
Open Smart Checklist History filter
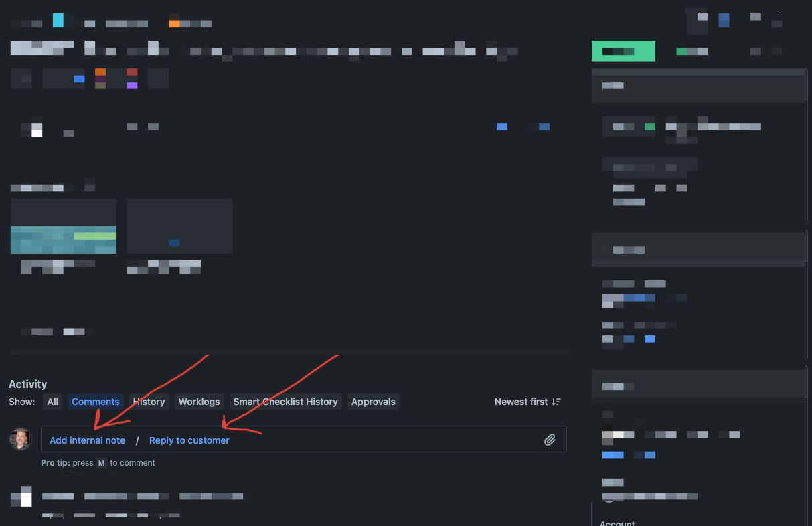pyautogui.click(x=285, y=402)
